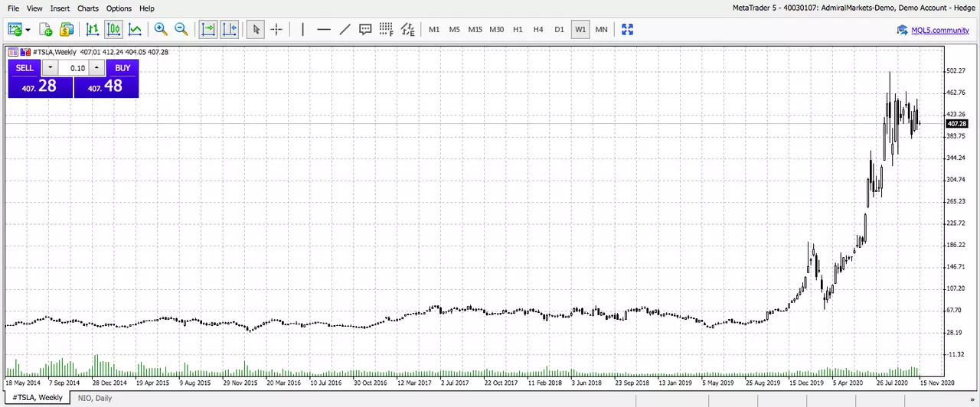Open the File menu
The width and height of the screenshot is (980, 407).
pos(14,8)
